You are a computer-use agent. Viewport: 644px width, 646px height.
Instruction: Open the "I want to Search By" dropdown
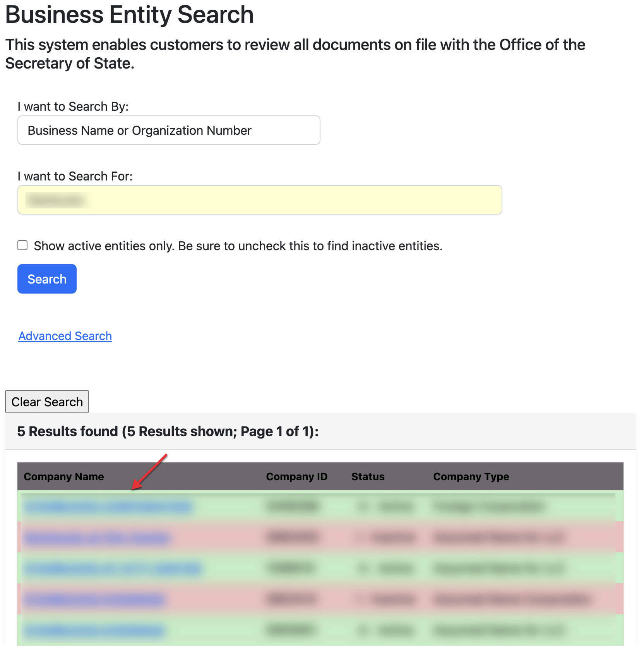pos(169,131)
